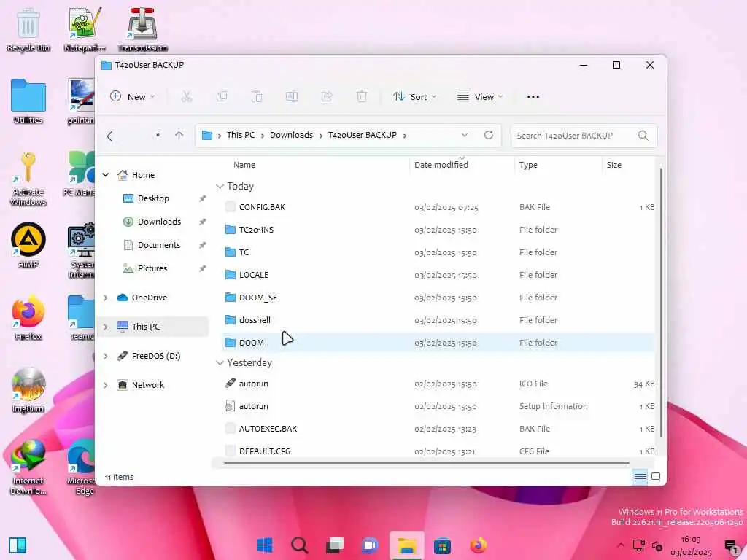Screen dimensions: 747x560
Task: Open Microsoft Edge desktop shortcut
Action: point(82,467)
